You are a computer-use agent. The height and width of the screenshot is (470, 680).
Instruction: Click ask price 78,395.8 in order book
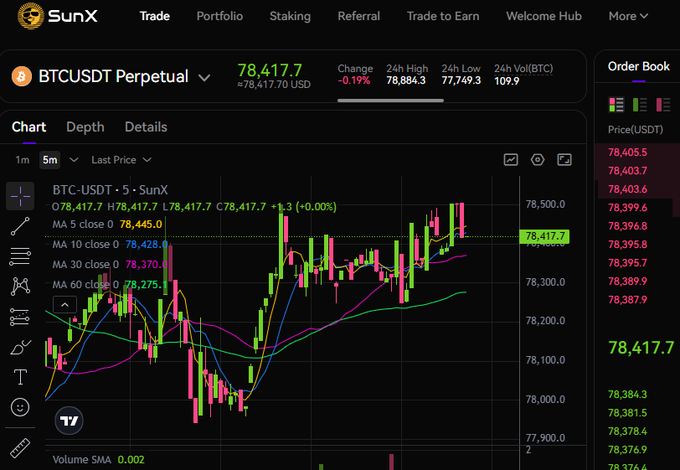point(628,245)
